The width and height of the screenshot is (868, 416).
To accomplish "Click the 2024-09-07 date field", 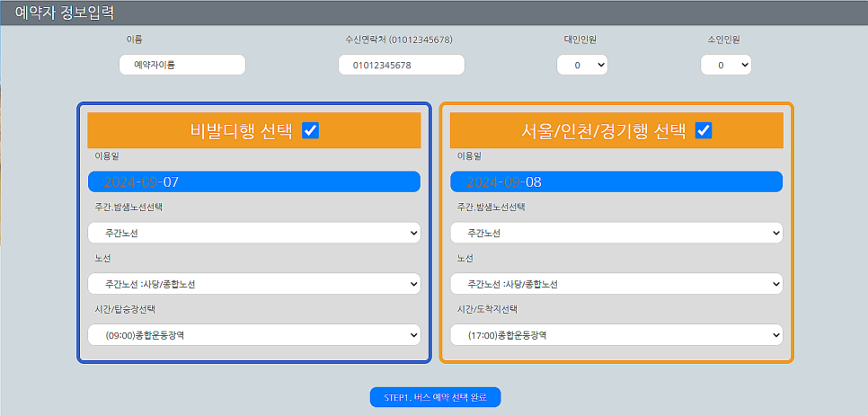I will click(x=254, y=182).
